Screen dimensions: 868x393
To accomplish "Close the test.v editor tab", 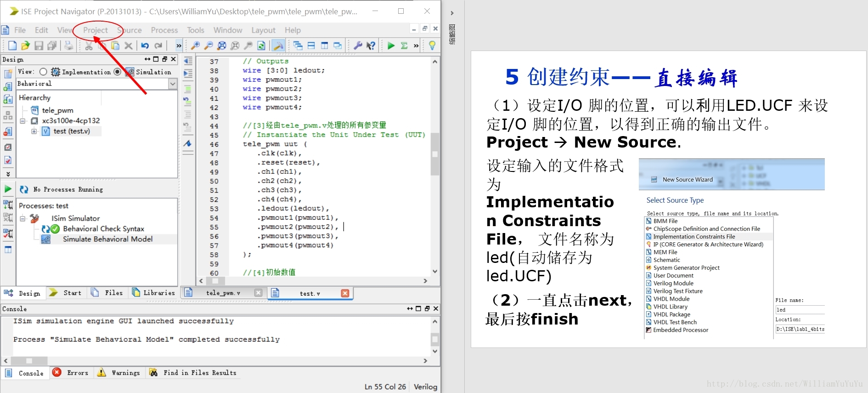I will click(345, 293).
